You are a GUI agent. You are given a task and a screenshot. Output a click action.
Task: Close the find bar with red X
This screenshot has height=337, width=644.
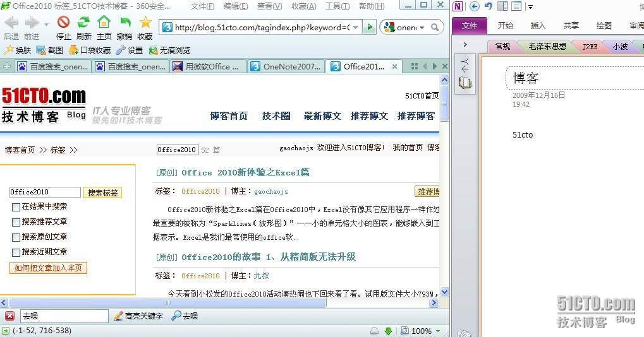9,316
